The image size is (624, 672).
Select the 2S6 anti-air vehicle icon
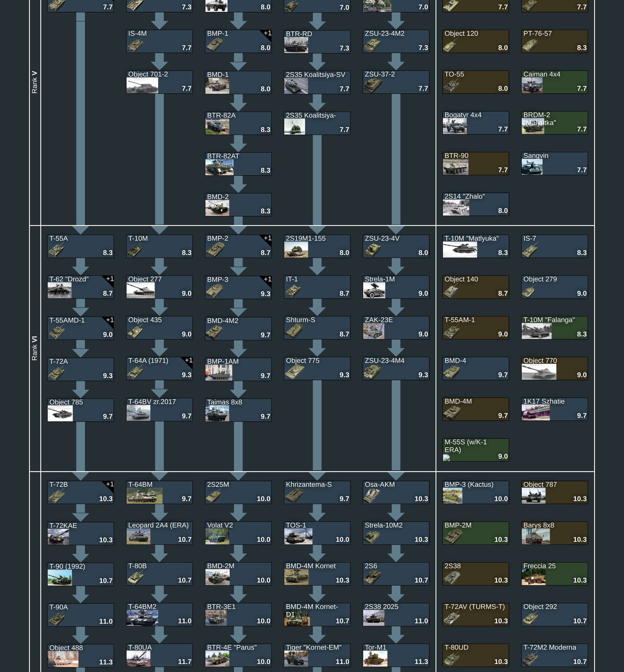coord(372,577)
